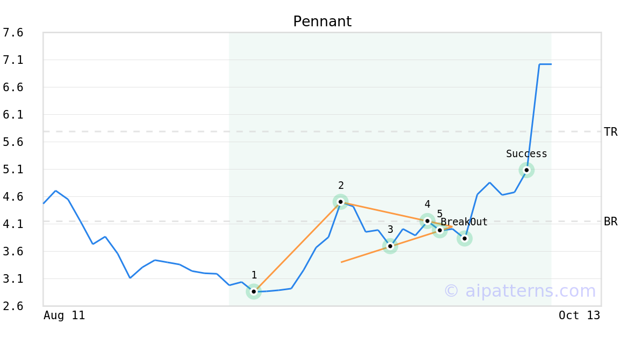Click the 7.1 y-axis label
Image resolution: width=644 pixels, height=338 pixels.
click(x=13, y=60)
